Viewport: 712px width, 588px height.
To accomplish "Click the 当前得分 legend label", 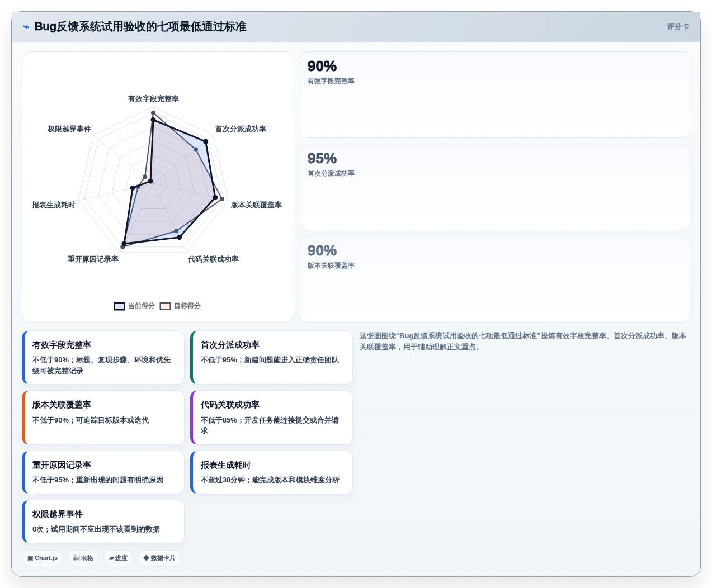I will (141, 306).
